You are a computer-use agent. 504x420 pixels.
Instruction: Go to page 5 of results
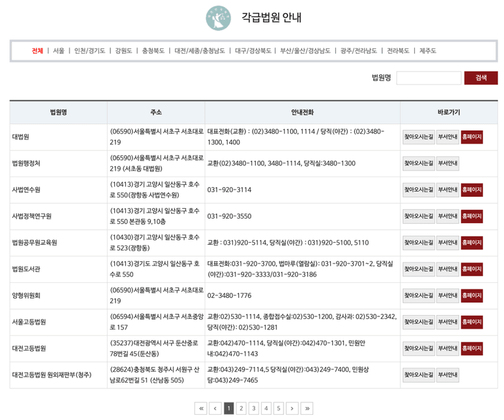click(x=278, y=408)
